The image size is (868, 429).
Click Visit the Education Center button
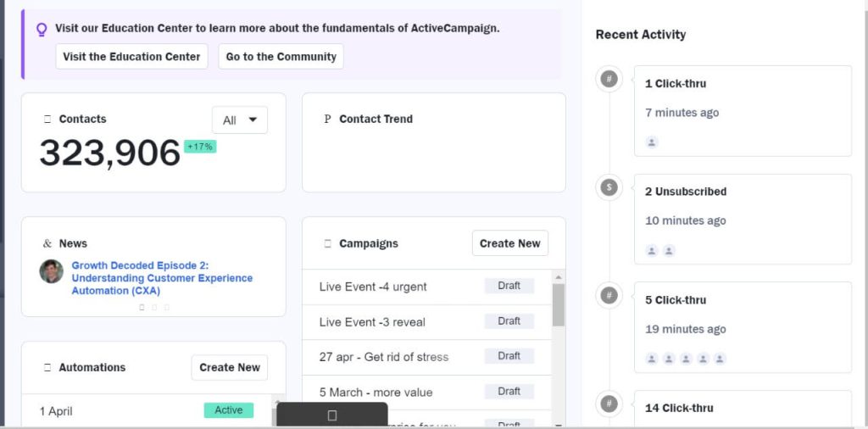coord(131,57)
